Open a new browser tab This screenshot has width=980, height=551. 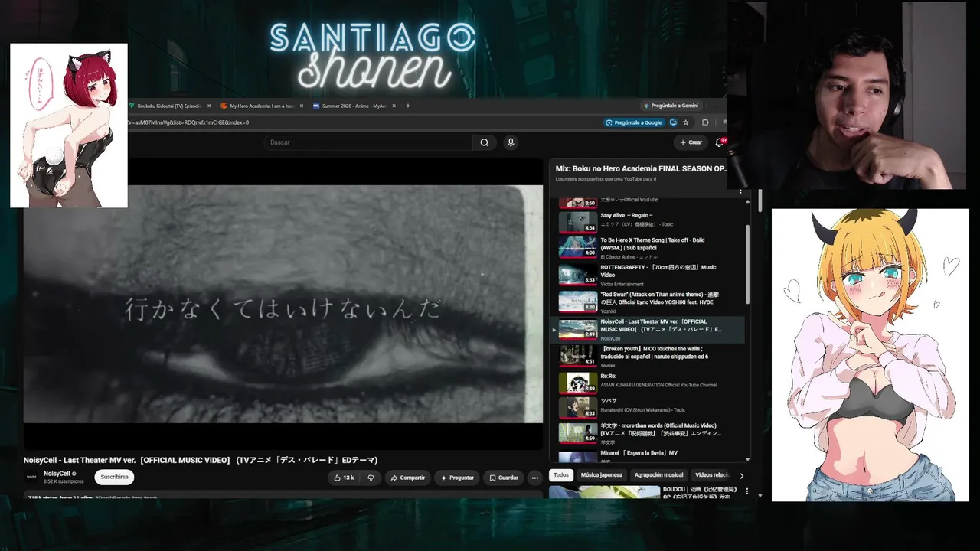click(x=408, y=106)
